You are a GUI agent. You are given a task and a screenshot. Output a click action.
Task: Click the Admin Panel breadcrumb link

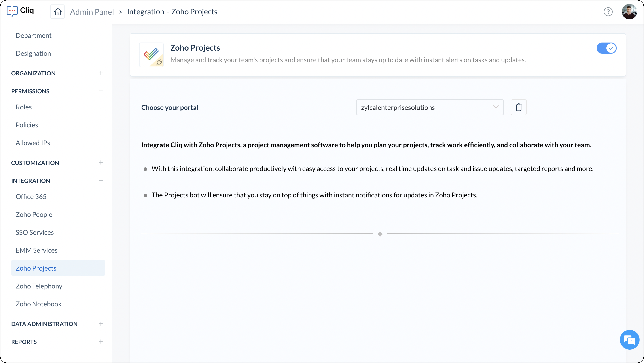click(x=92, y=12)
